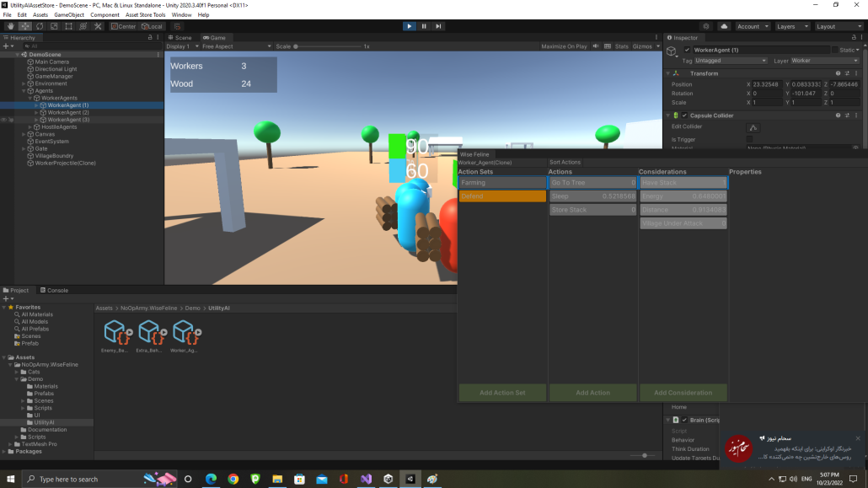Activate the Hand pan tool

10,26
